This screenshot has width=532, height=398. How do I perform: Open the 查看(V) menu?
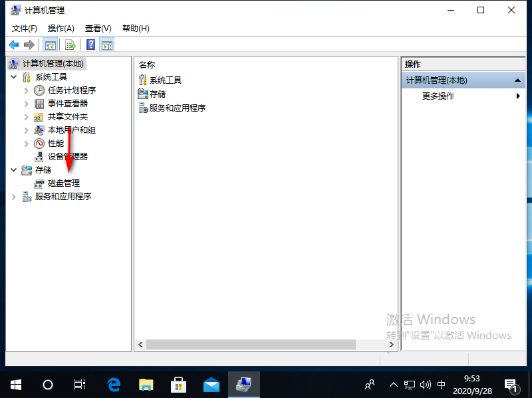97,28
